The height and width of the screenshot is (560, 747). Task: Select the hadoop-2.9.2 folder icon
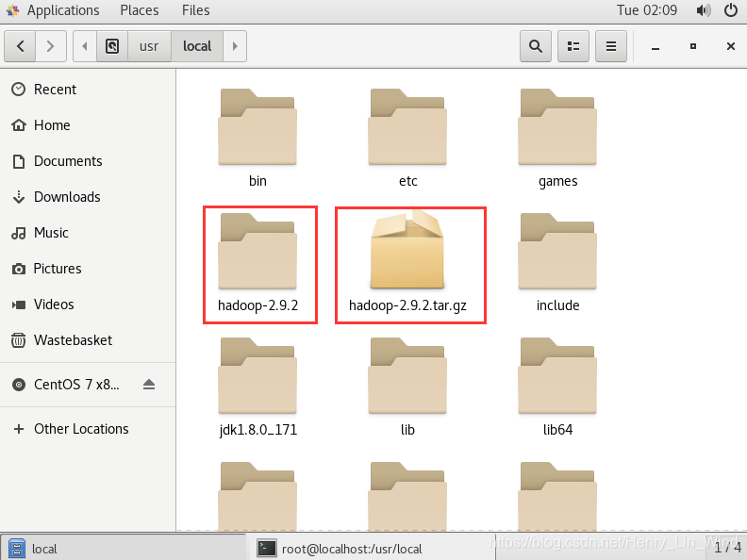[x=257, y=252]
